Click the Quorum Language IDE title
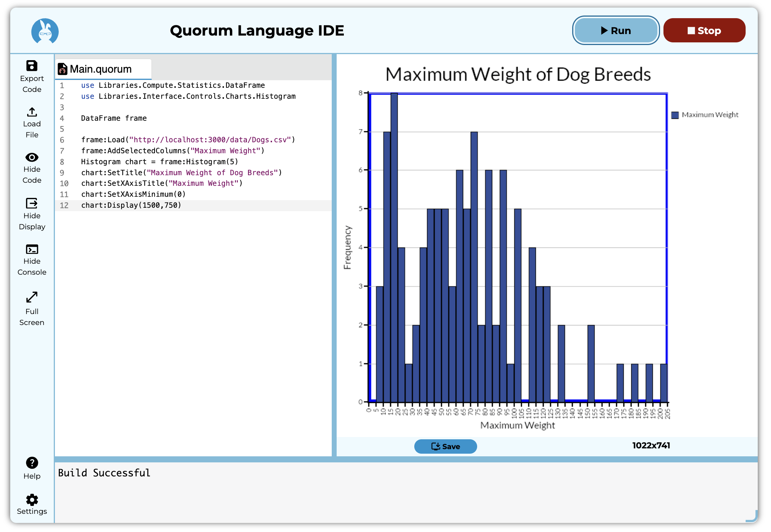This screenshot has width=771, height=532. [257, 31]
